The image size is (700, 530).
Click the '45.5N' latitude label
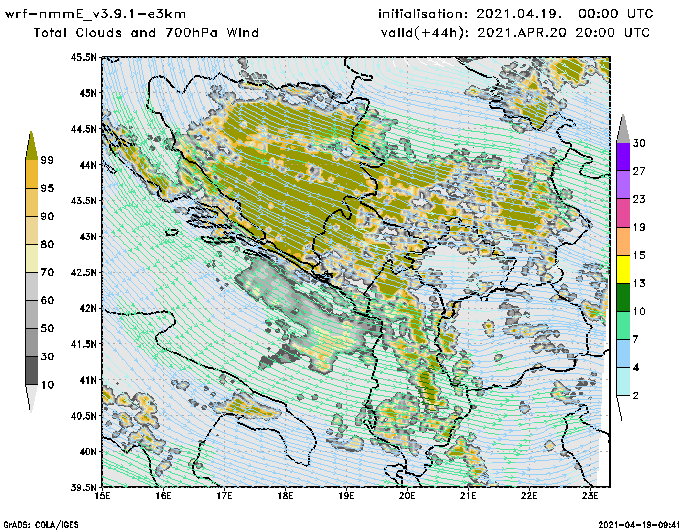pyautogui.click(x=83, y=57)
